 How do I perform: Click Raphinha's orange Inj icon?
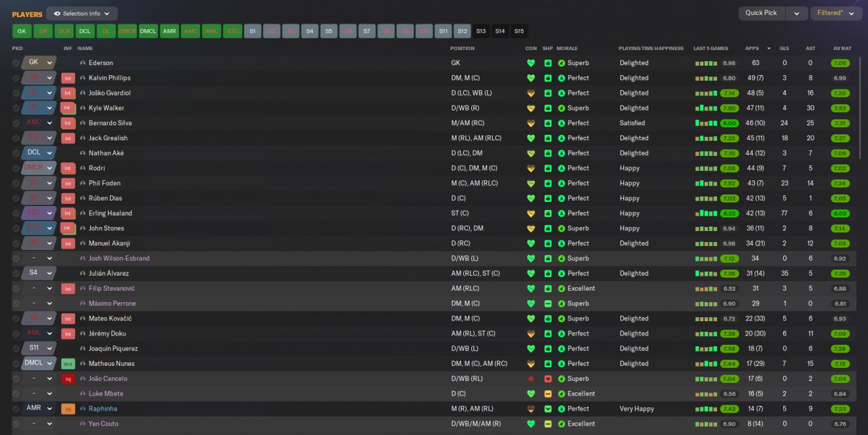[68, 409]
